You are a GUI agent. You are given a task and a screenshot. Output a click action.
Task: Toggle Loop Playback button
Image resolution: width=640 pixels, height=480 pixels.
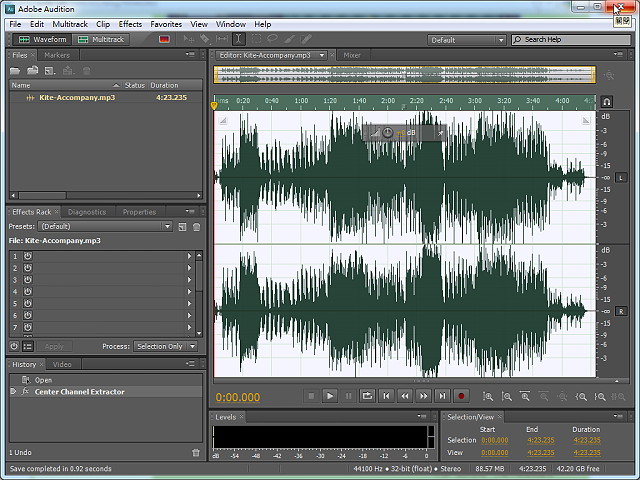point(367,396)
